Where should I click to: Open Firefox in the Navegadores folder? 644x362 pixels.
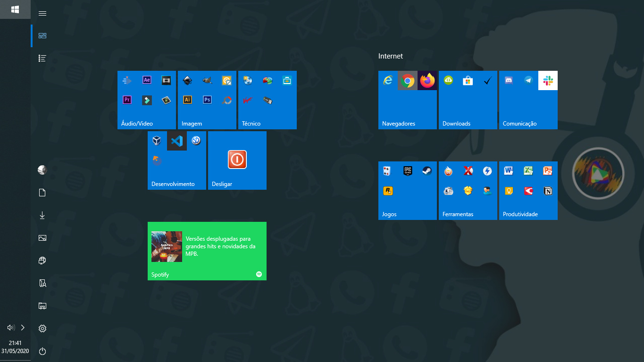click(x=427, y=81)
